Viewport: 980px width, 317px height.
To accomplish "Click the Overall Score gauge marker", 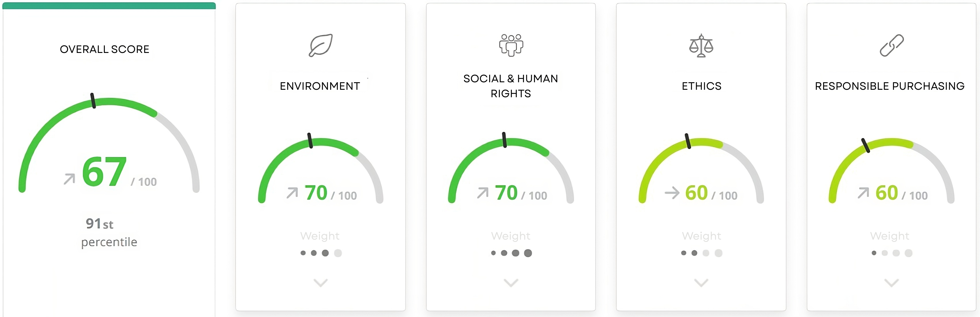I will coord(93,101).
